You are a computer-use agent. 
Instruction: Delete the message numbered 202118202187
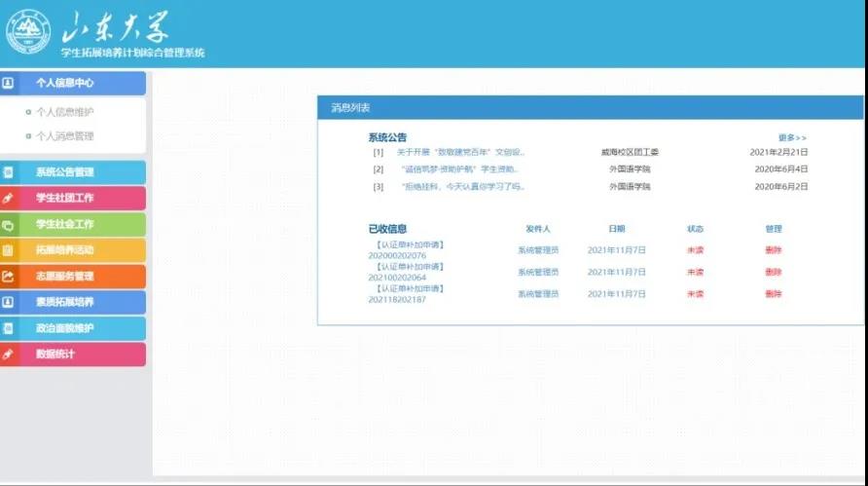(774, 294)
